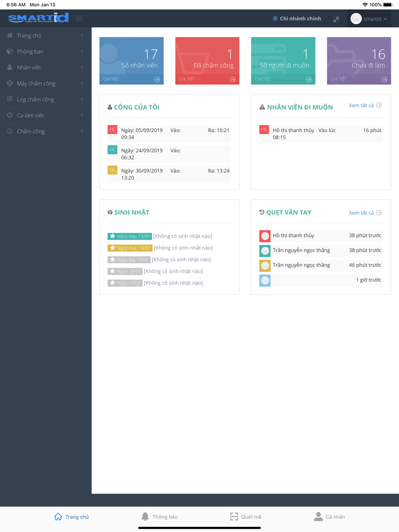Image resolution: width=399 pixels, height=532 pixels.
Task: Open the smartid user dropdown
Action: click(x=369, y=19)
